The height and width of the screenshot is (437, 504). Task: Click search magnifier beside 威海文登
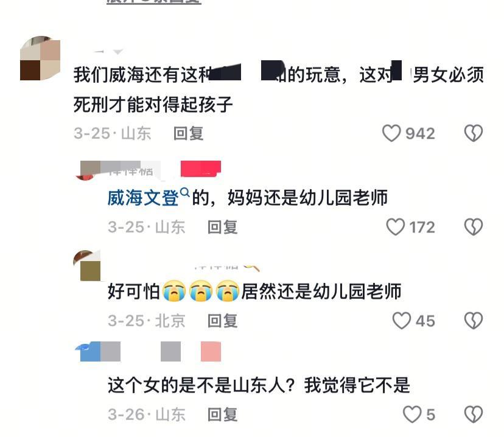click(185, 193)
